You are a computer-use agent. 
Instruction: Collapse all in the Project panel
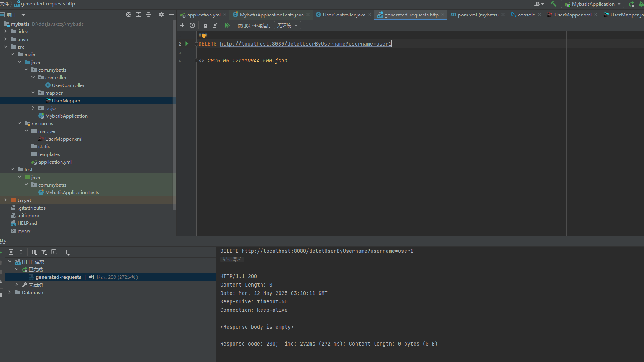(149, 15)
